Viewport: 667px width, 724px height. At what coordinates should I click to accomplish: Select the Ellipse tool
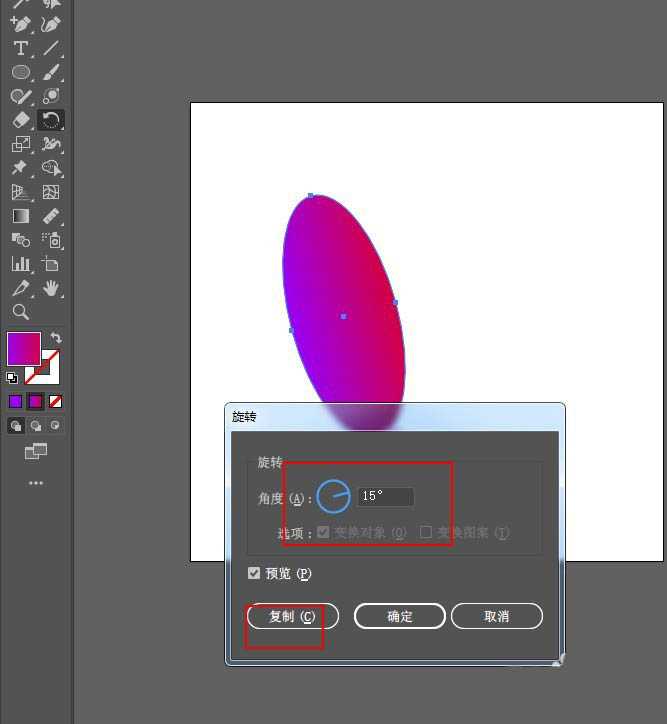pos(20,72)
